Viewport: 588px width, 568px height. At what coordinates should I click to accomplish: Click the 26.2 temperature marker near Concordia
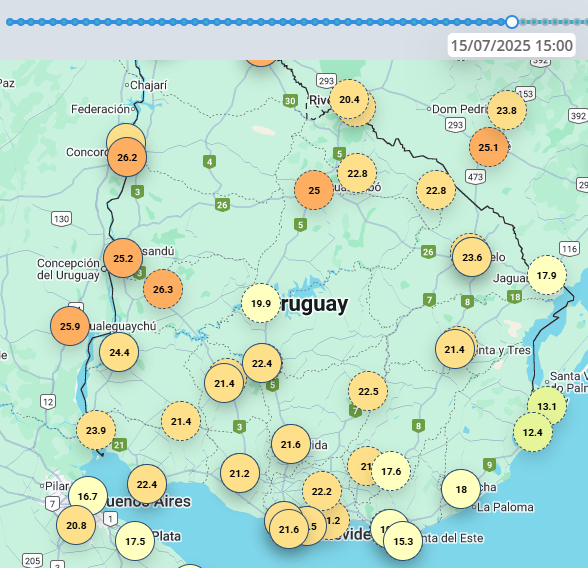[x=127, y=157]
